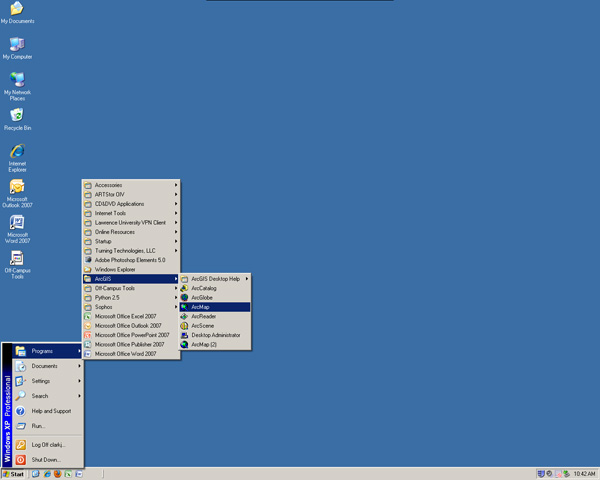Open the Run... dialog
The height and width of the screenshot is (480, 600).
pos(48,426)
